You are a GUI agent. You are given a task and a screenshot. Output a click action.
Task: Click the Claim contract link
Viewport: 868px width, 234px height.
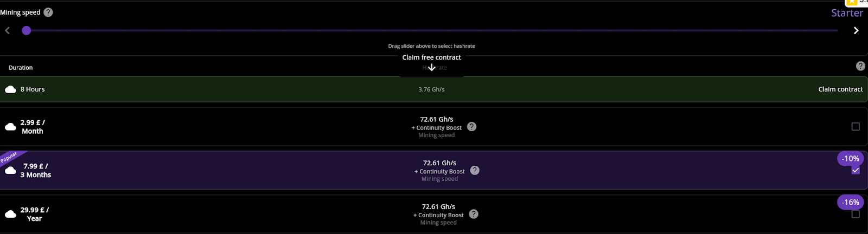click(840, 89)
